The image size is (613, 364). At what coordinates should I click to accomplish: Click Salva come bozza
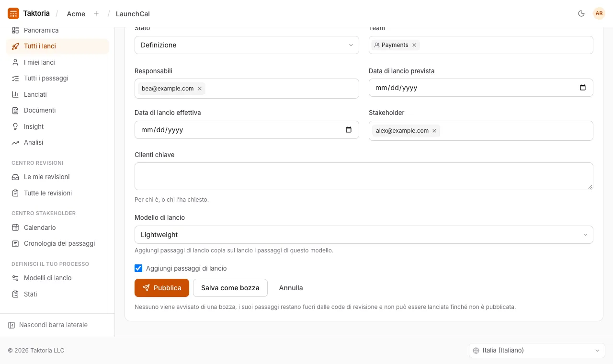pos(230,288)
